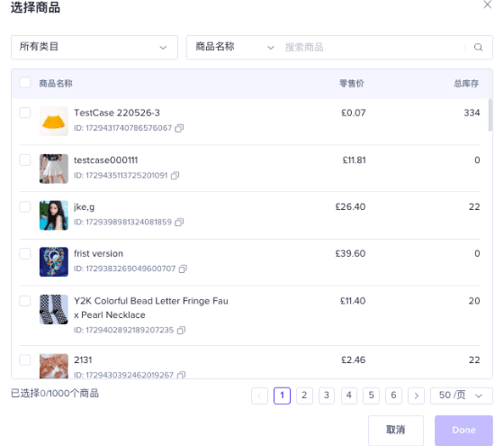Screen dimensions: 504x446
Task: Tick the select-all checkbox in header
Action: [25, 83]
